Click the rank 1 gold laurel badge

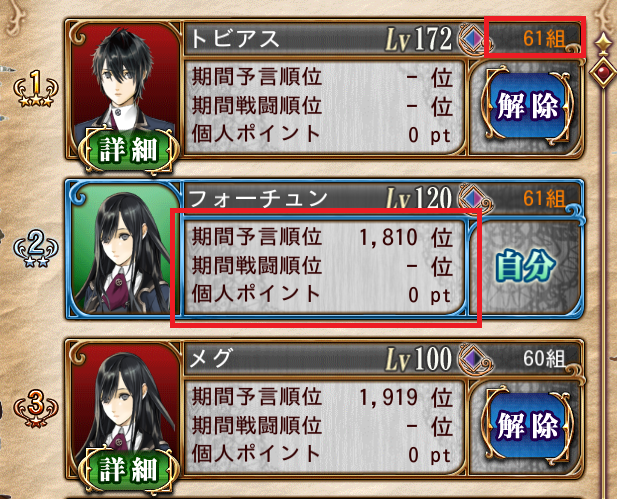click(36, 88)
